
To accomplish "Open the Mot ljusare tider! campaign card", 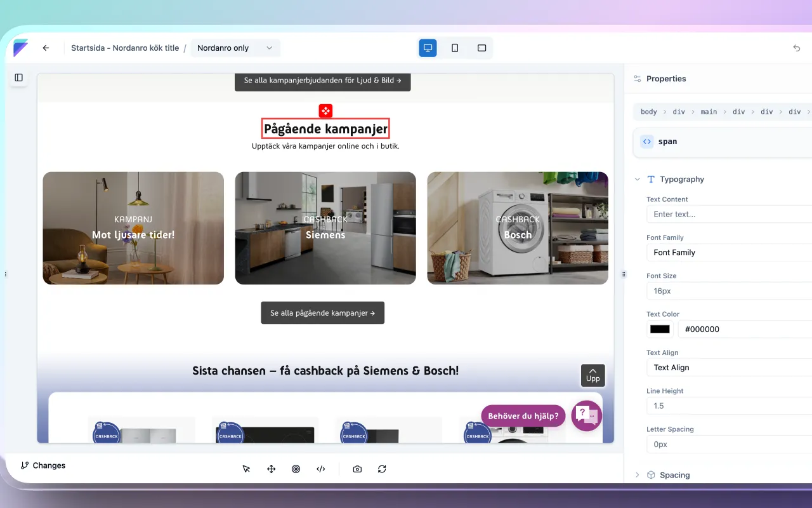I will [133, 228].
